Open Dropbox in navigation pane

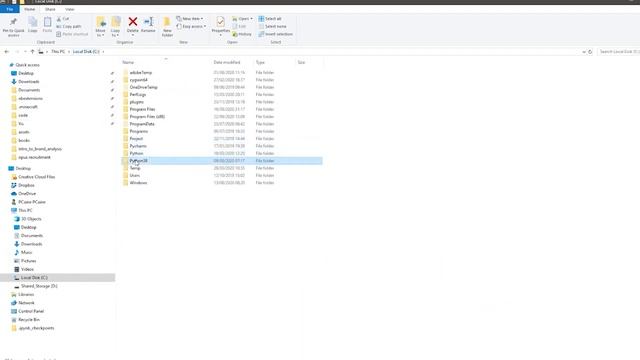[x=26, y=185]
